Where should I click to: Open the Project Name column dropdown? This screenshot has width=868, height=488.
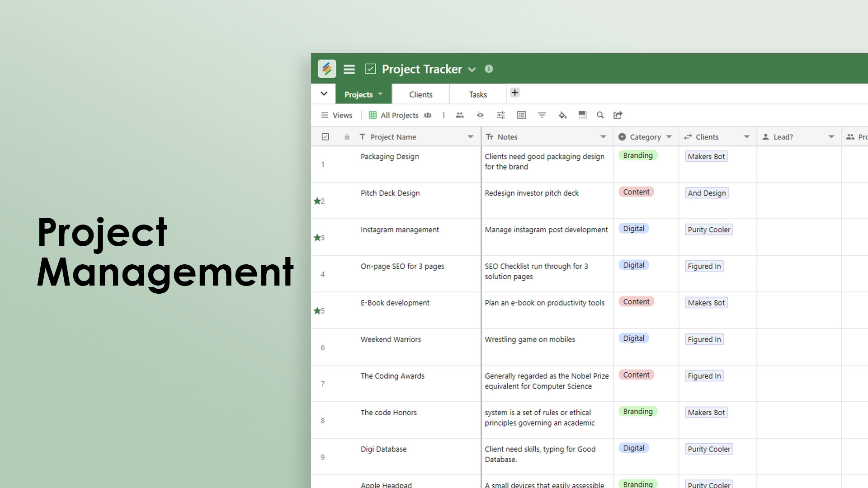point(470,137)
